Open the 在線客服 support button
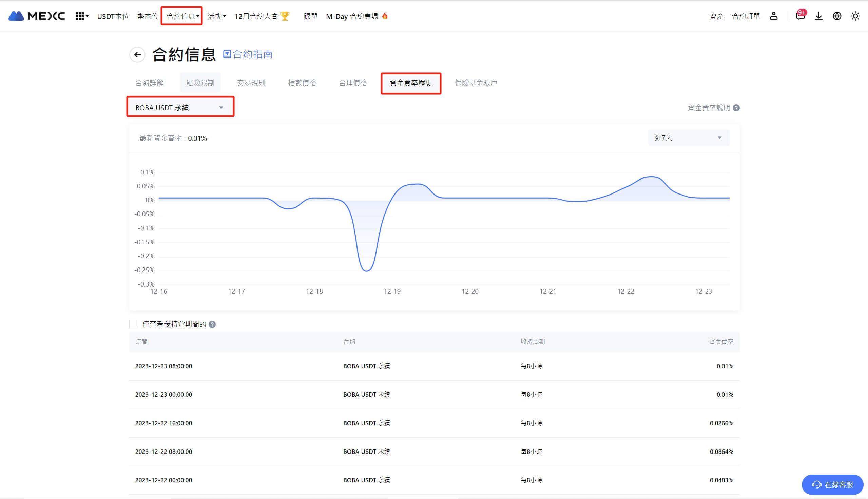Screen dimensions: 868x499 tap(832, 485)
